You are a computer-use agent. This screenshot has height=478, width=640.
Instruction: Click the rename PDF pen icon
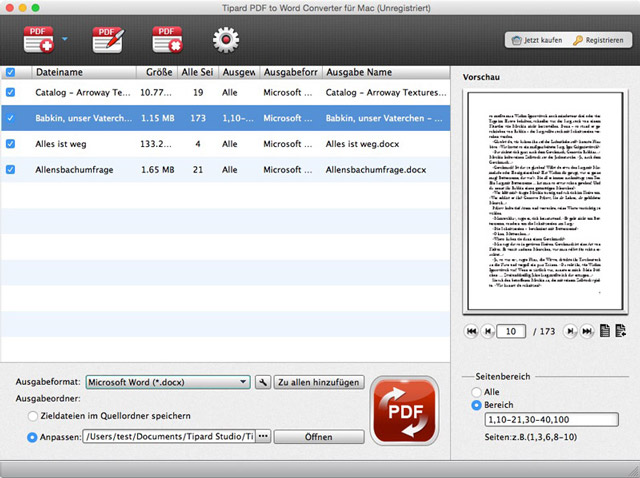tap(108, 40)
